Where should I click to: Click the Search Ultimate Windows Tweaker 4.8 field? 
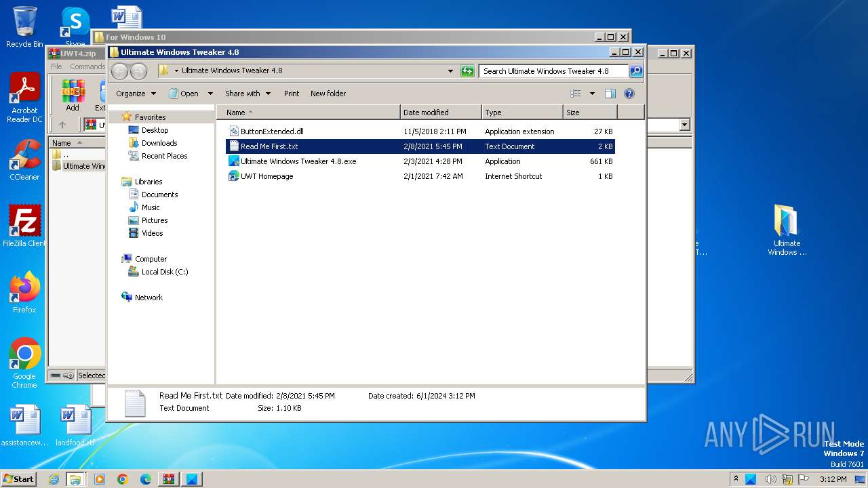(553, 71)
